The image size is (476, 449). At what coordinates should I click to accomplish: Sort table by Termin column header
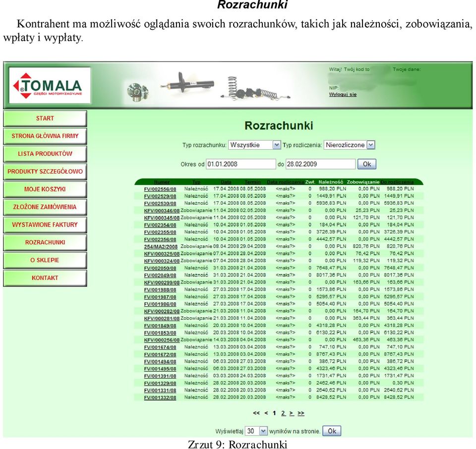pyautogui.click(x=252, y=182)
